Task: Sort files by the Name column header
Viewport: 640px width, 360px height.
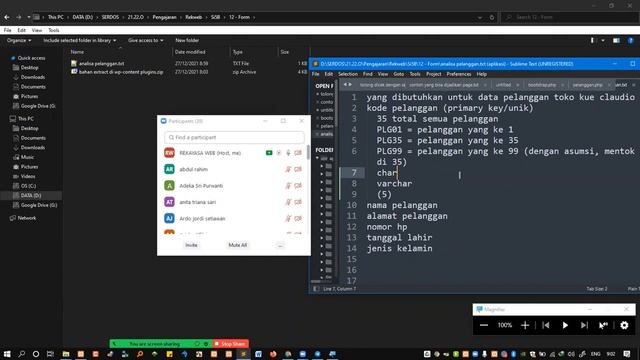Action: 77,52
